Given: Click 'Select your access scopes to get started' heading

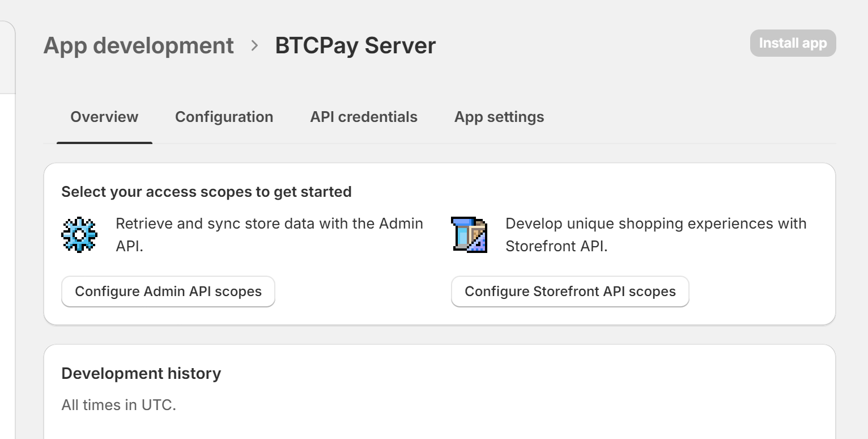Looking at the screenshot, I should pyautogui.click(x=206, y=192).
